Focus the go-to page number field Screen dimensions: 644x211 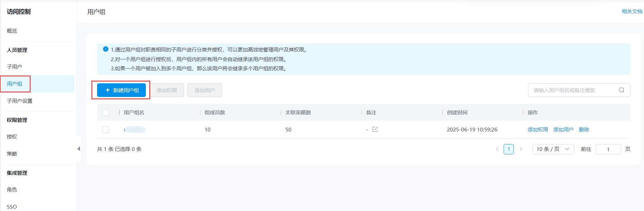[x=608, y=149]
